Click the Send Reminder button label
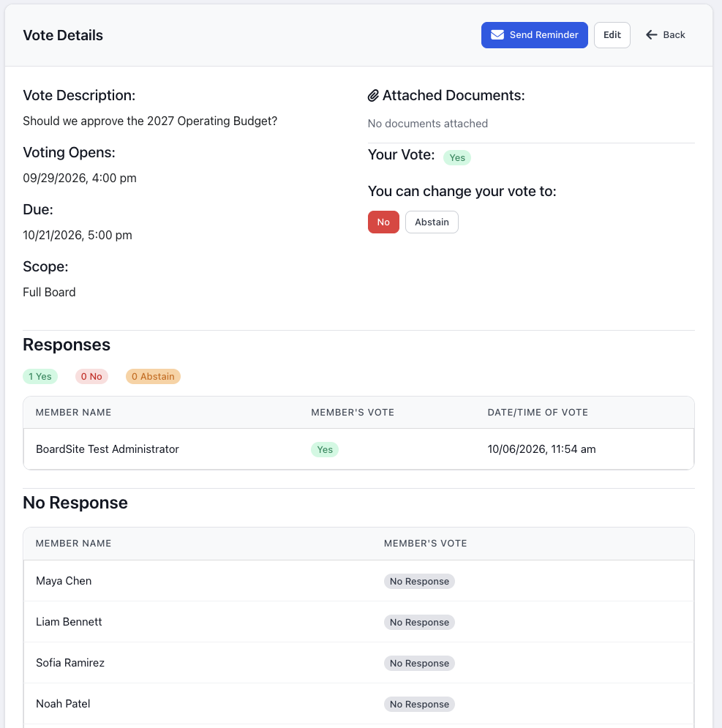The height and width of the screenshot is (728, 722). 544,35
